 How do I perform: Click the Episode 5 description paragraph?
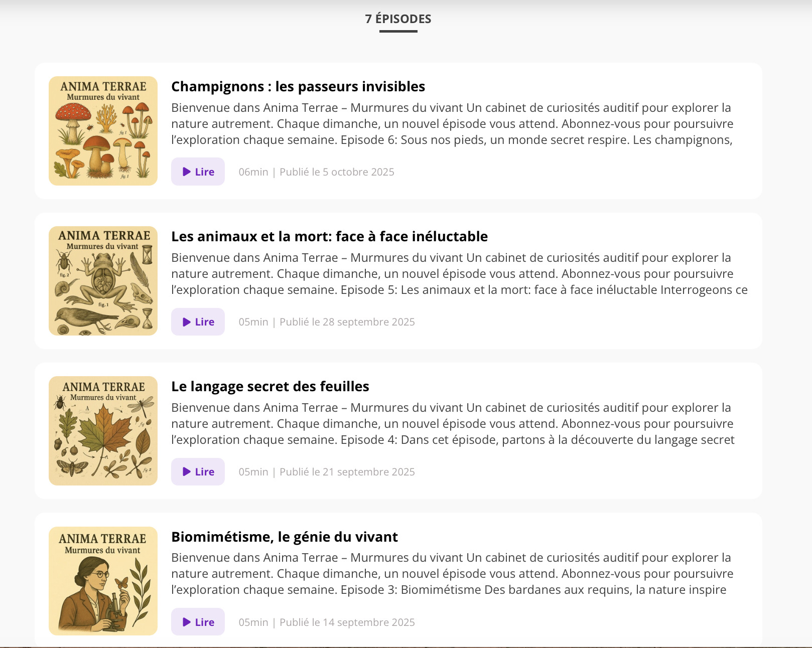(x=452, y=274)
